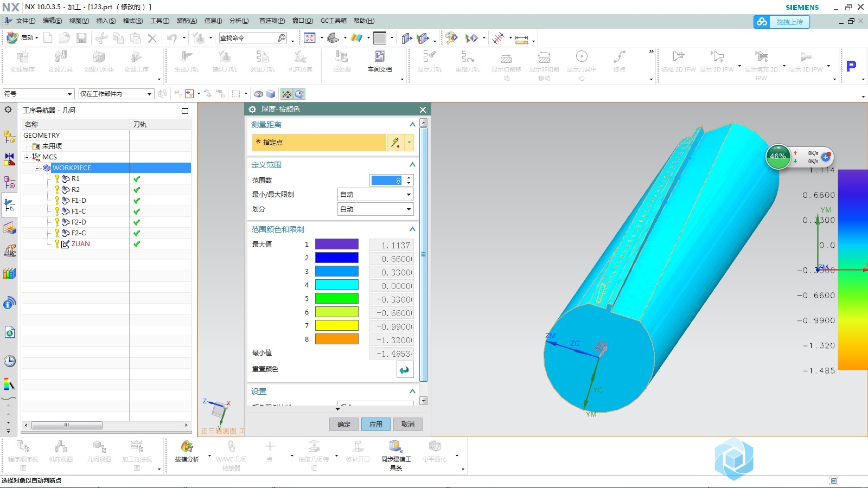Click the Assembly Navigator sidebar icon
Image resolution: width=868 pixels, height=488 pixels.
[x=9, y=137]
